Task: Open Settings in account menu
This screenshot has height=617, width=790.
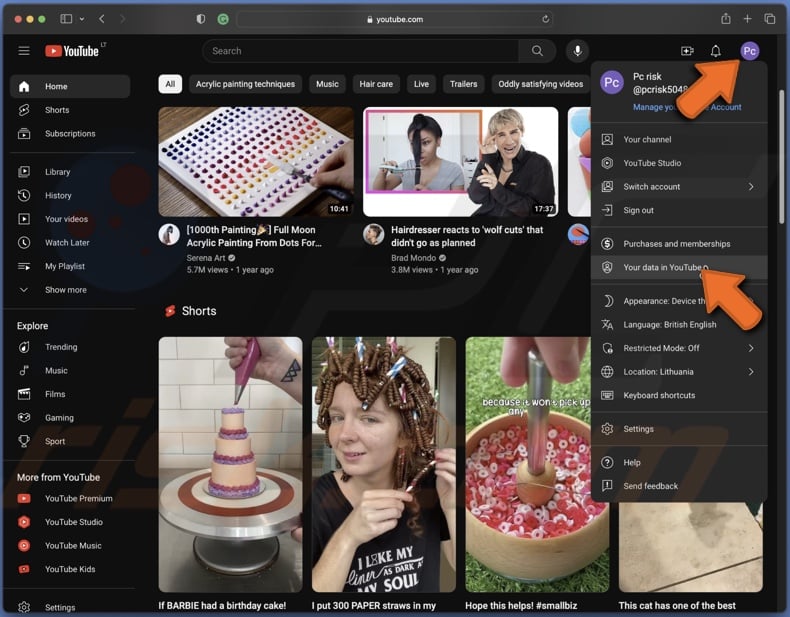Action: [679, 429]
